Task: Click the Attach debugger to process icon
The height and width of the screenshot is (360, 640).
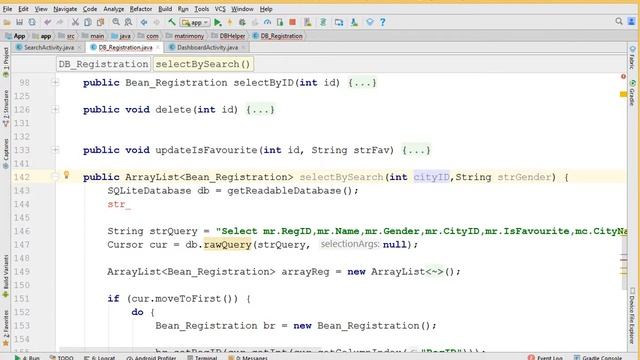Action: 280,22
